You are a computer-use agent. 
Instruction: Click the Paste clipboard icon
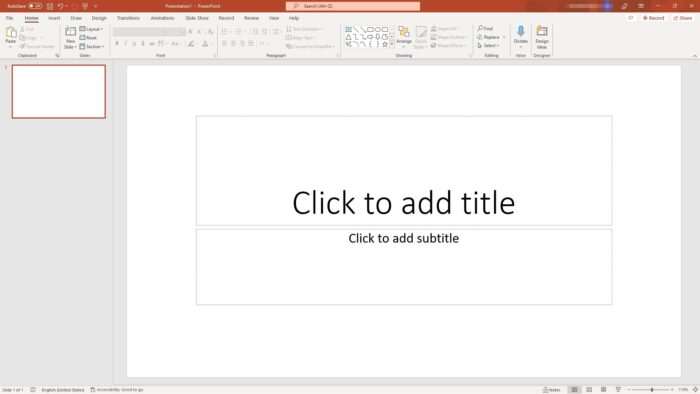[11, 33]
